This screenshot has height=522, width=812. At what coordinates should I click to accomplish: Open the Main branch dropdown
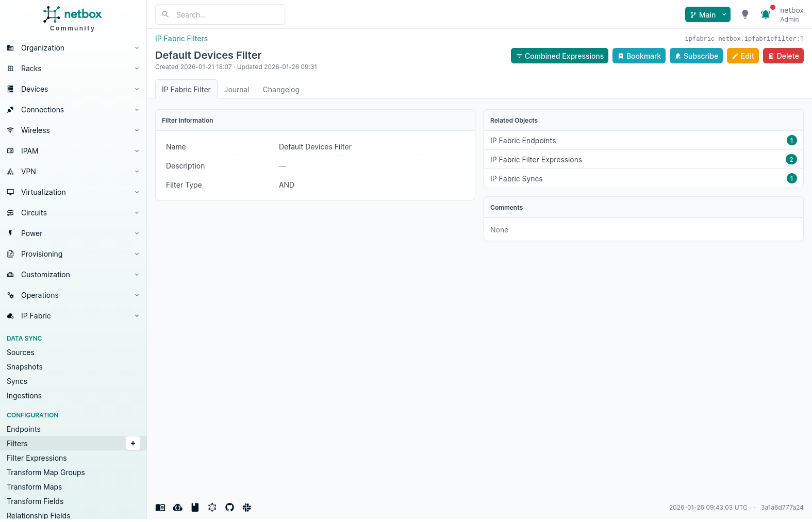[707, 14]
